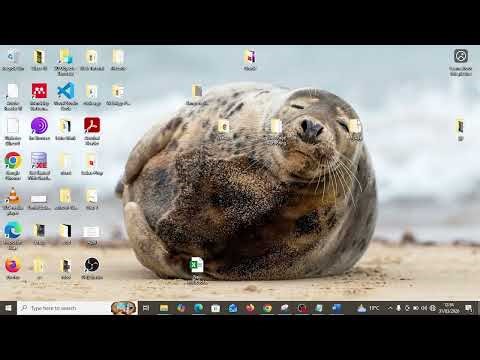Click the seal search highlight in taskbar
480x360 pixels.
point(124,308)
